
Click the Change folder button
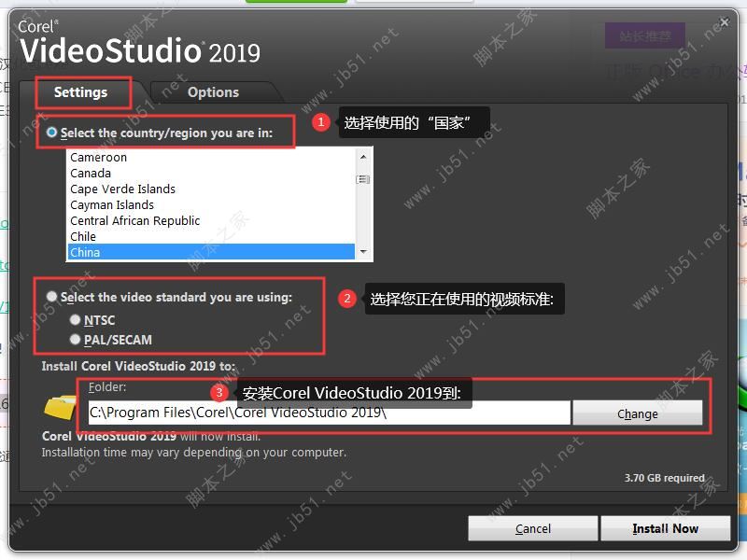click(x=638, y=413)
